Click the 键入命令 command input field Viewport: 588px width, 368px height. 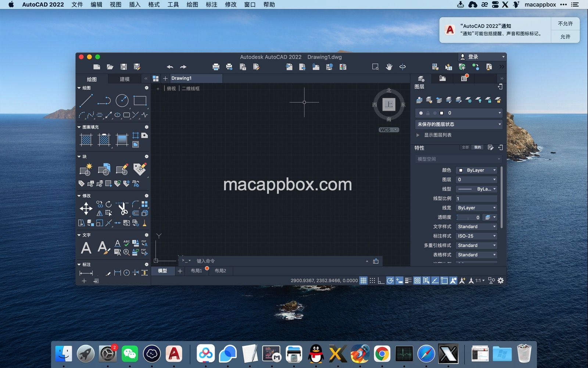point(279,261)
